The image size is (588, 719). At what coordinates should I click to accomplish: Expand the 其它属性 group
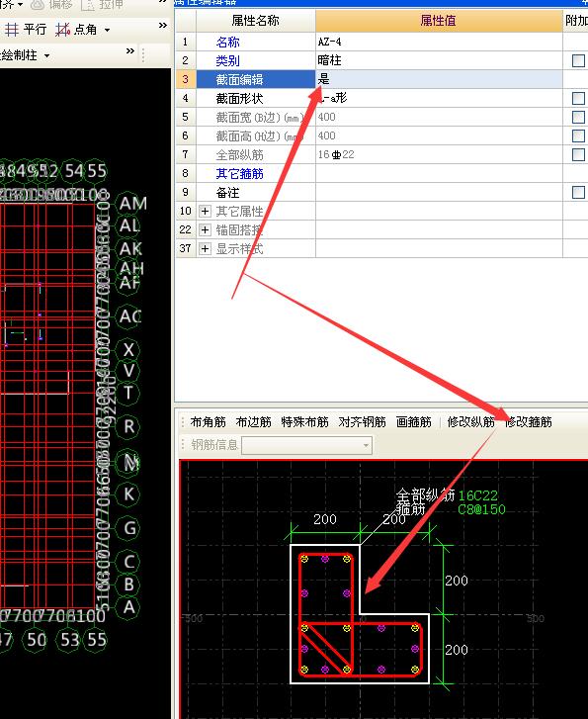205,212
